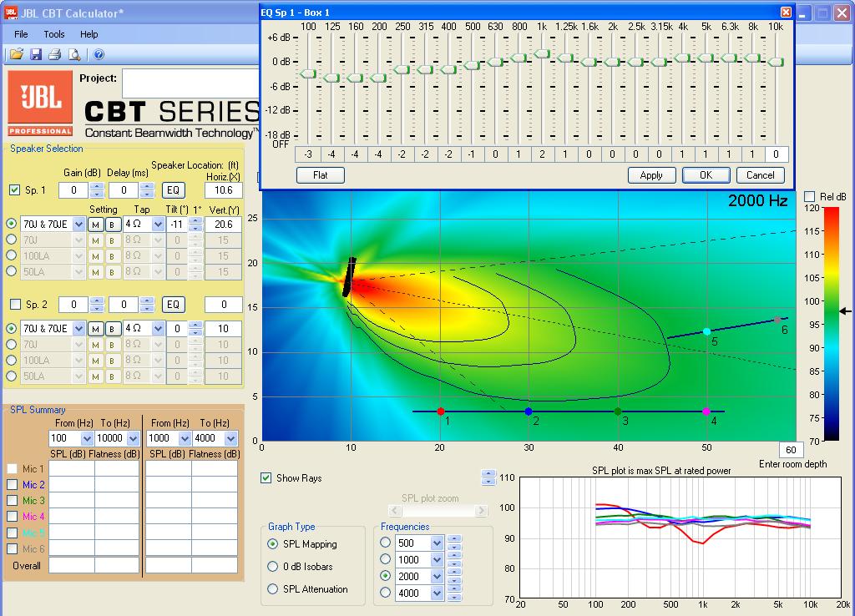
Task: Click the magenta Mic 4 marker on map
Action: pos(706,412)
